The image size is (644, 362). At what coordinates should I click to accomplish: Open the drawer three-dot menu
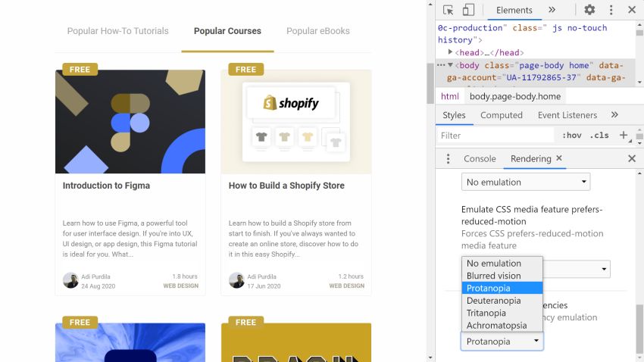click(448, 159)
